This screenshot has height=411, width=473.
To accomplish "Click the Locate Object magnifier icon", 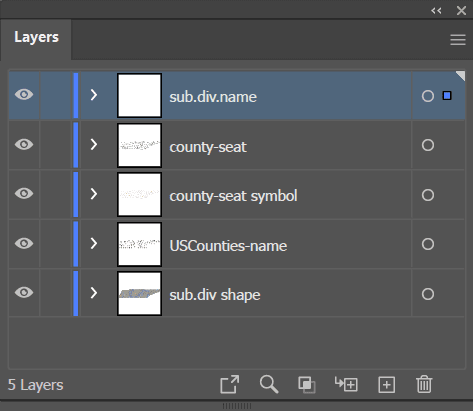I will [x=269, y=384].
